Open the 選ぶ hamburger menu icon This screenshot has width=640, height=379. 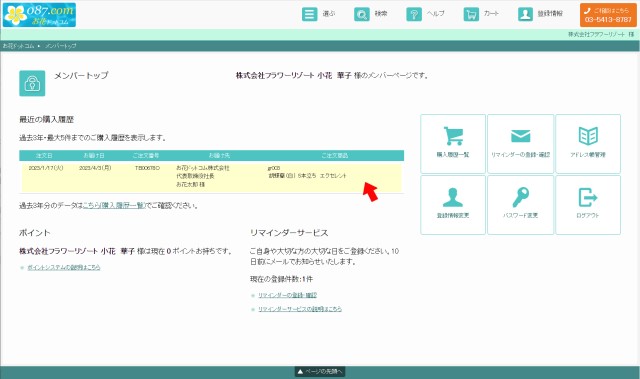click(309, 14)
